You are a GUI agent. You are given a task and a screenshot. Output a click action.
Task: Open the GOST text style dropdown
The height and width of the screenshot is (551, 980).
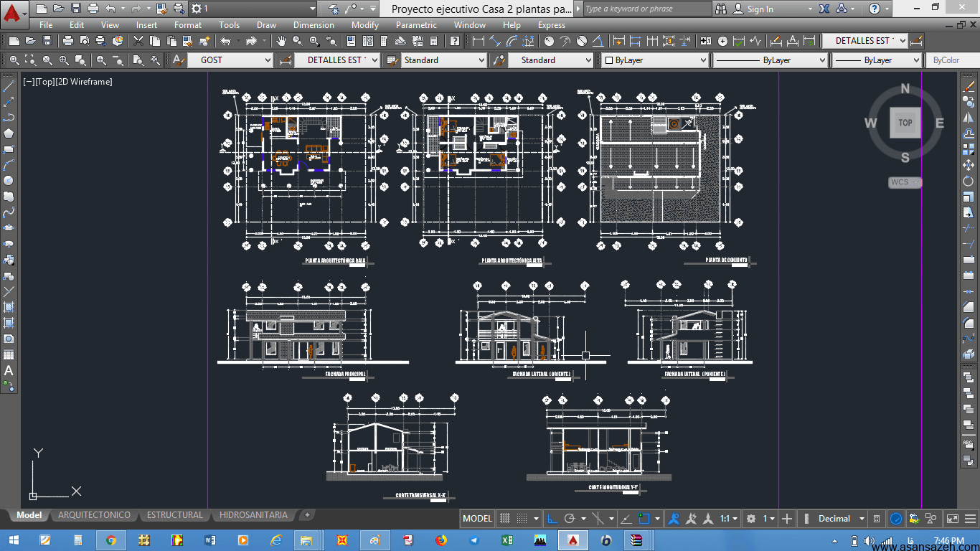(x=230, y=60)
